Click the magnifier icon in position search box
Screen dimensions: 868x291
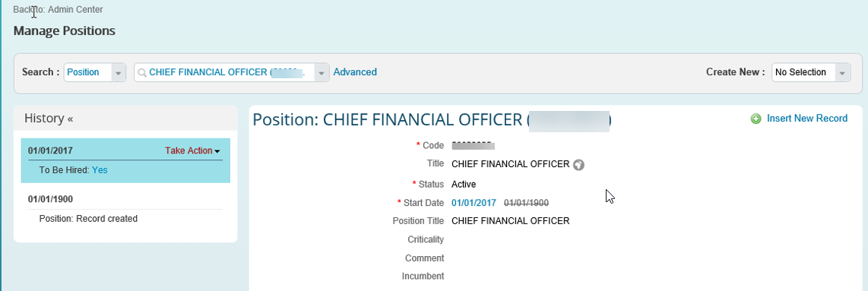pos(142,72)
